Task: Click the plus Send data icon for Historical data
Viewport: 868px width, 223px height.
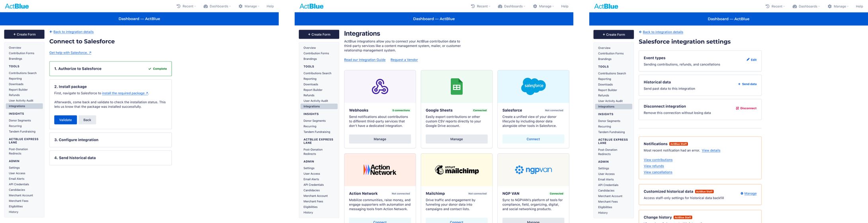Action: (x=739, y=84)
